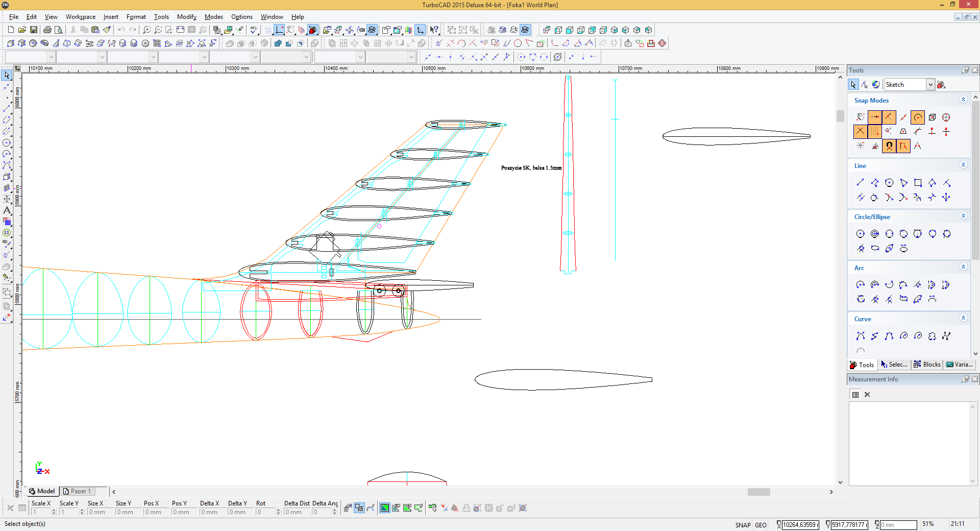Viewport: 980px width, 531px height.
Task: Toggle the SNAP indicator in status bar
Action: pos(743,525)
